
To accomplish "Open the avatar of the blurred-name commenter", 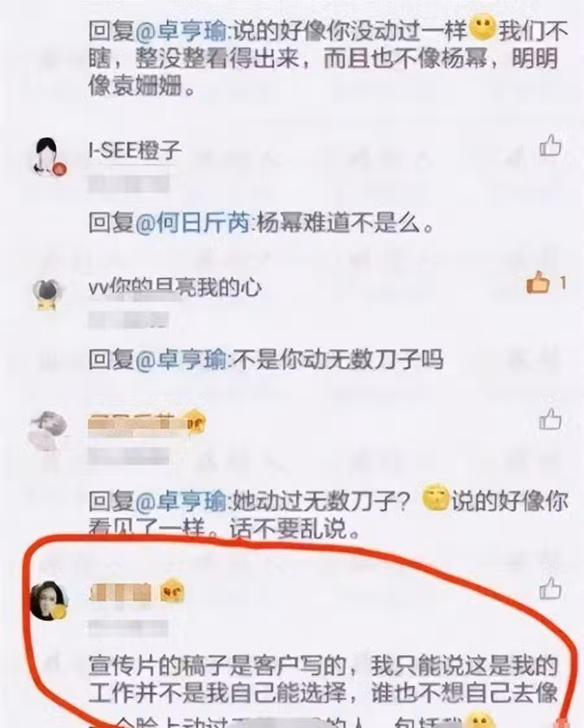I will click(48, 430).
